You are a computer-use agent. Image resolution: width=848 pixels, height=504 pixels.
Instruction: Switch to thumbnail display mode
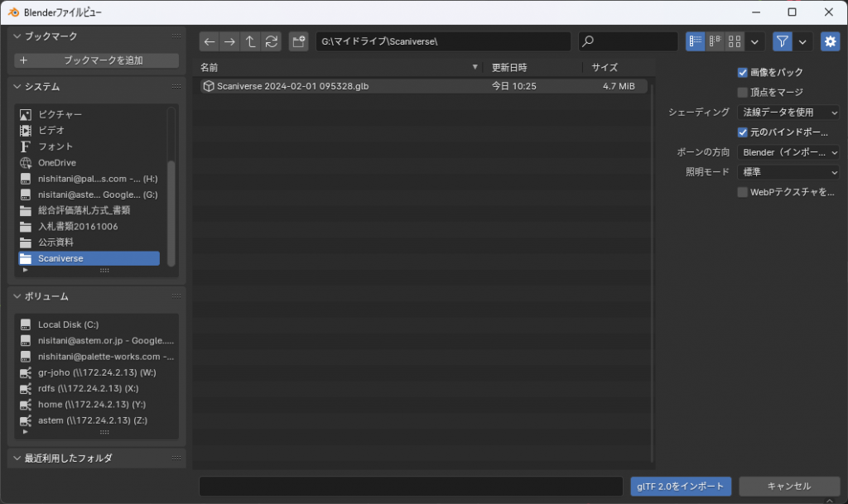(735, 41)
